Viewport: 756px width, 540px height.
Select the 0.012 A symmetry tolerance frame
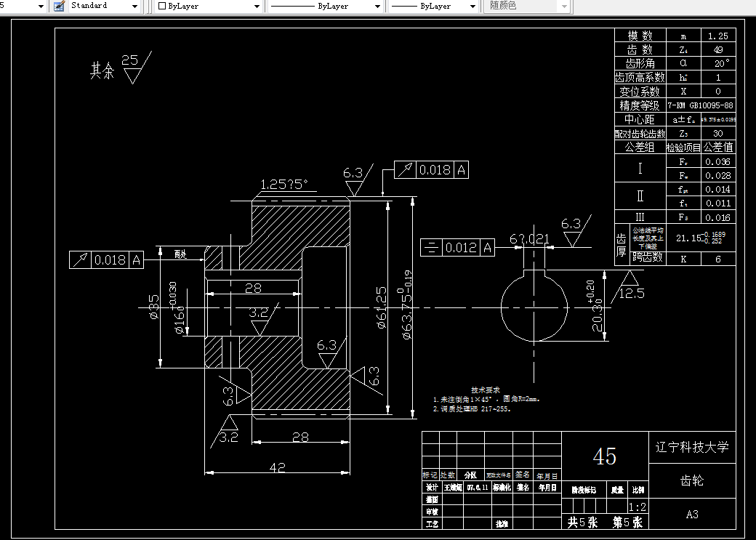tap(457, 247)
